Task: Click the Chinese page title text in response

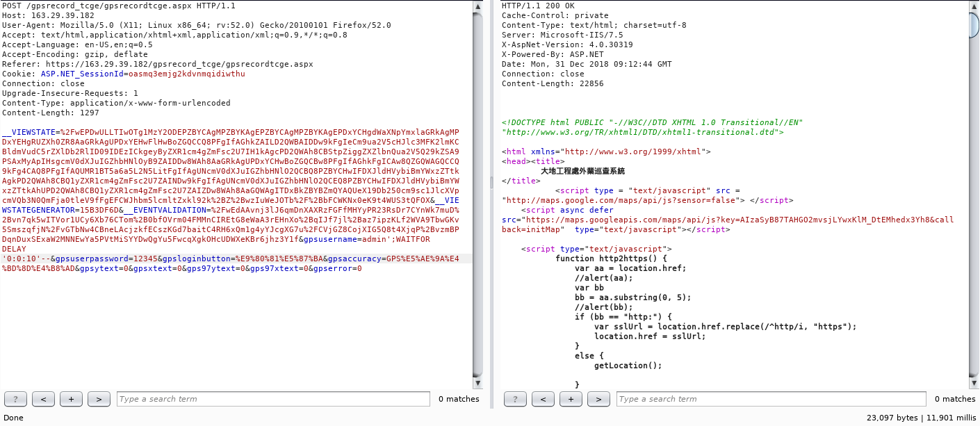Action: 582,171
